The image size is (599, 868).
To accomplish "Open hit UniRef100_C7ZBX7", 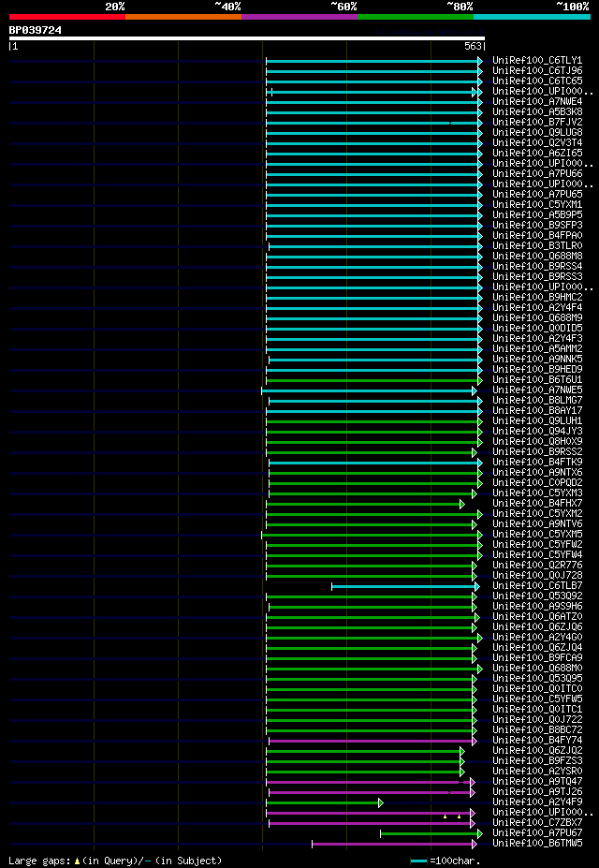I will coord(537,823).
